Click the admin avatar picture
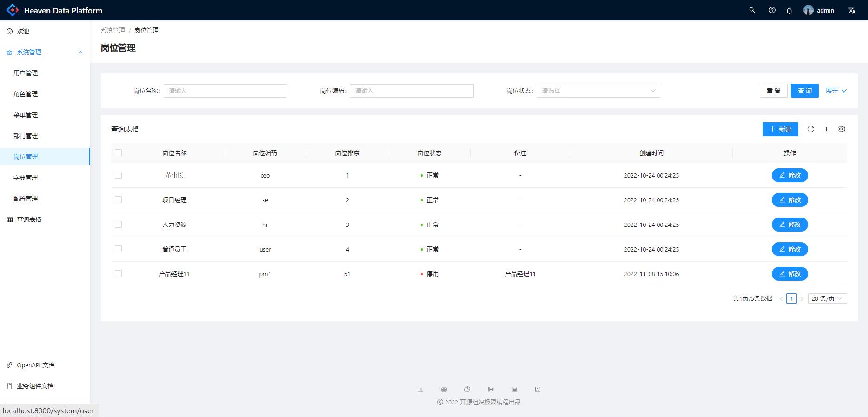Screen dimensions: 868x417 pos(809,10)
